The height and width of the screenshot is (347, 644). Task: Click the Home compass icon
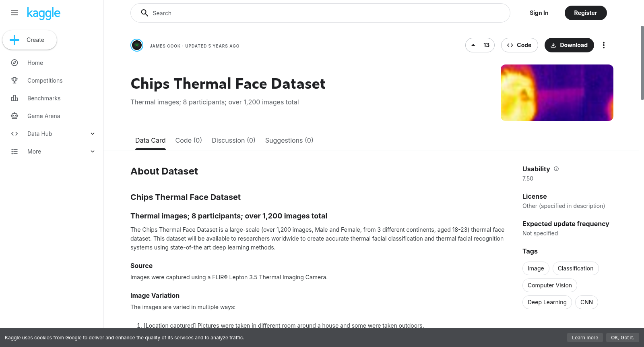tap(14, 63)
